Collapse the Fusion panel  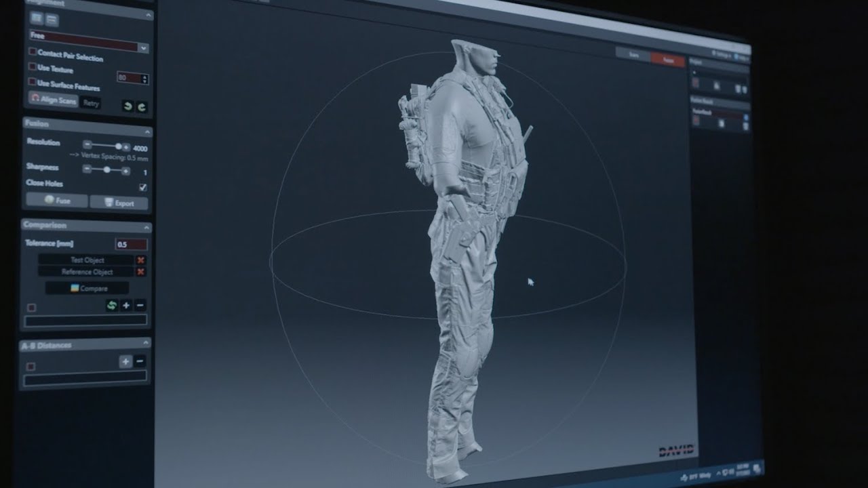(146, 132)
